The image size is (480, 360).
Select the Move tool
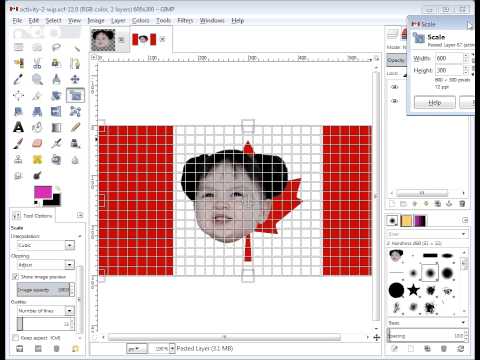[75, 79]
